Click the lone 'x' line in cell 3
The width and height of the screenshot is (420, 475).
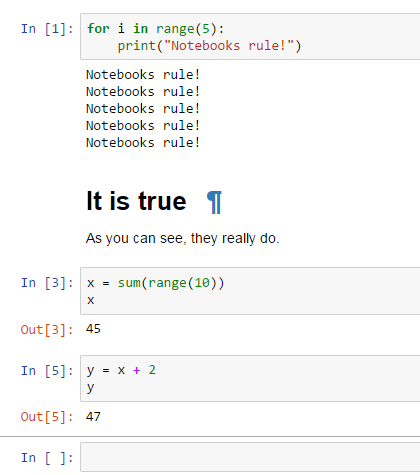(x=91, y=300)
